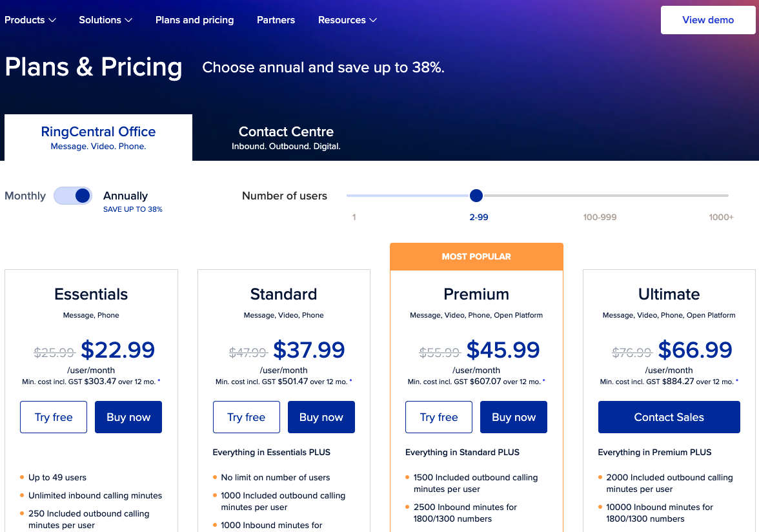This screenshot has width=759, height=532.
Task: Buy the Essentials plan now
Action: [x=128, y=417]
